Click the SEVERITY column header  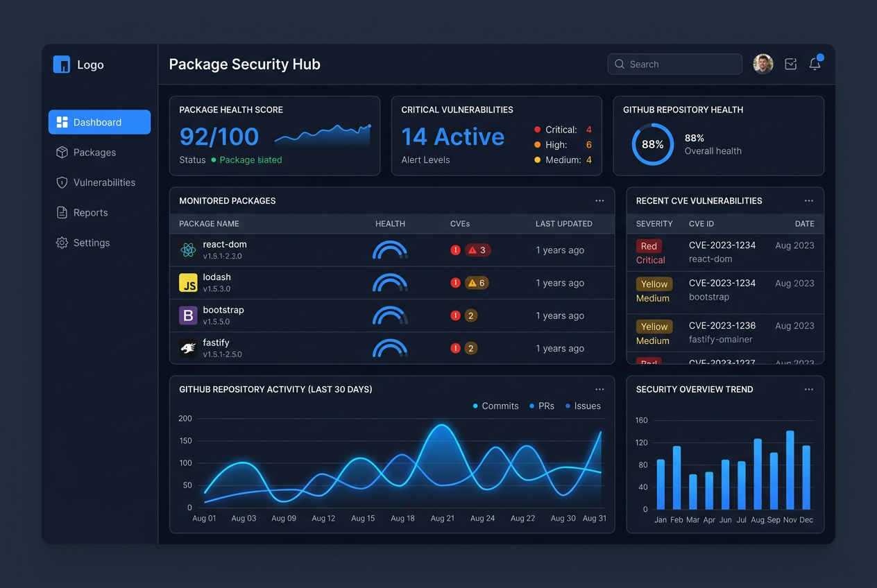point(654,224)
